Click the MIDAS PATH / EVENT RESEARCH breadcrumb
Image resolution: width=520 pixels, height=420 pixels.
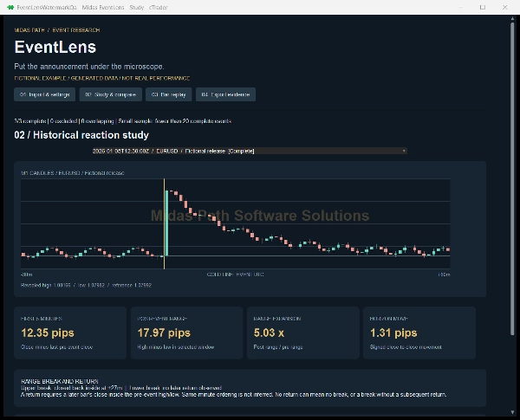57,30
